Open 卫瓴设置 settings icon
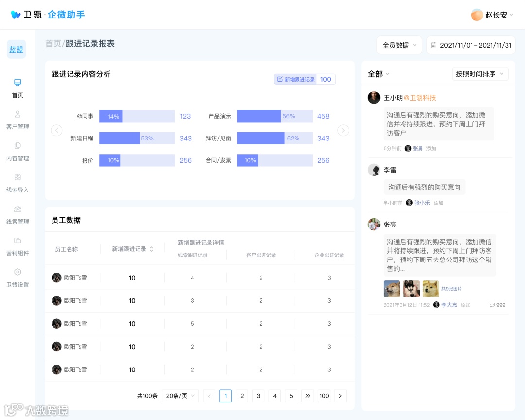 pos(17,272)
